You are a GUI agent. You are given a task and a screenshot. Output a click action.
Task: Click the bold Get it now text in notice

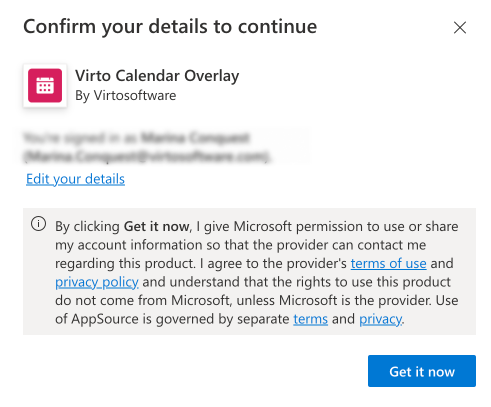point(156,227)
